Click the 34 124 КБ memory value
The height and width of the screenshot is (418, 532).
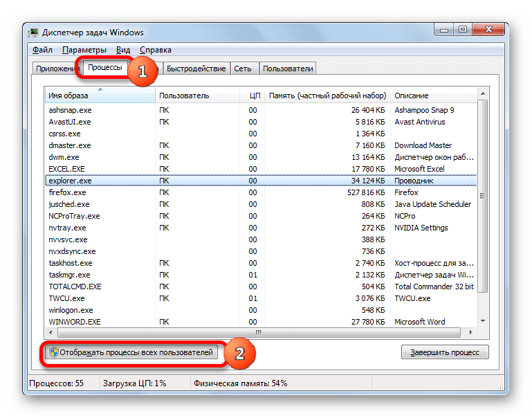click(x=368, y=181)
